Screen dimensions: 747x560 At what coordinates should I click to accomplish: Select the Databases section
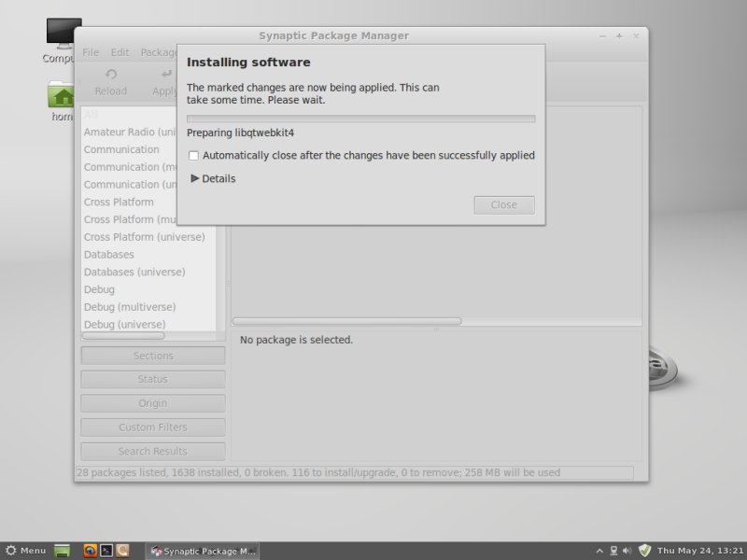tap(109, 255)
